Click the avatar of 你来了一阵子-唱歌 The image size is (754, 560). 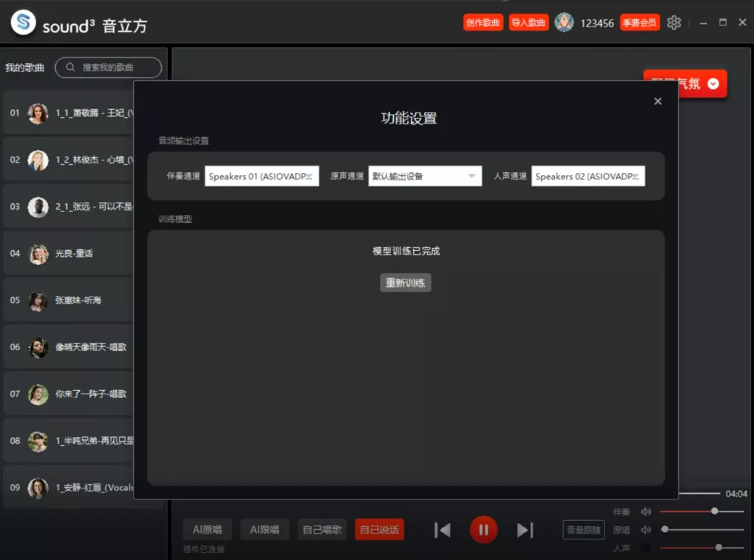[x=38, y=394]
